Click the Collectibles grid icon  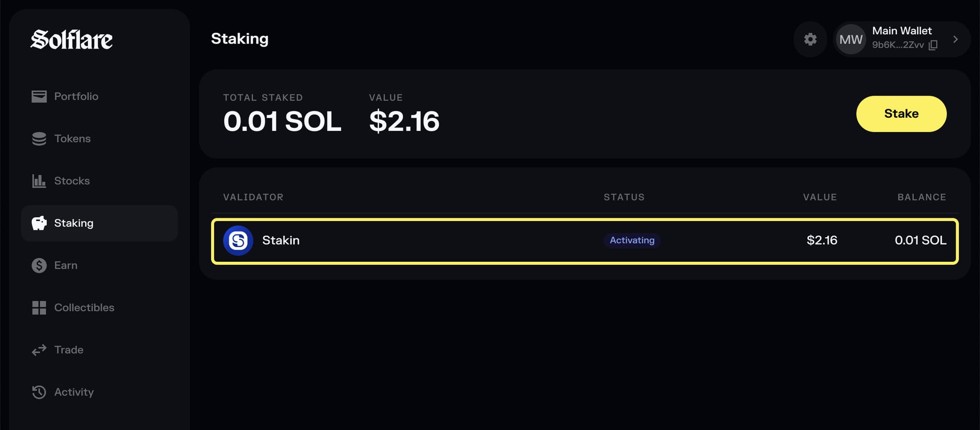click(x=39, y=307)
